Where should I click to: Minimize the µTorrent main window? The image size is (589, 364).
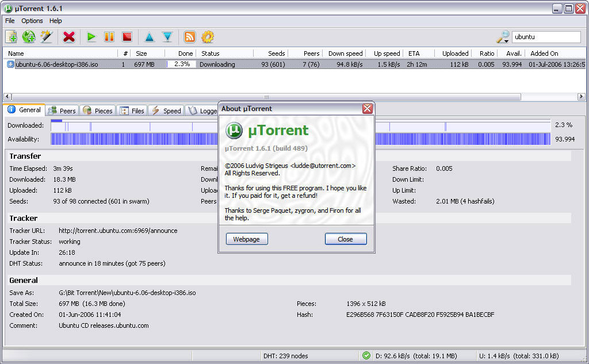click(x=557, y=8)
